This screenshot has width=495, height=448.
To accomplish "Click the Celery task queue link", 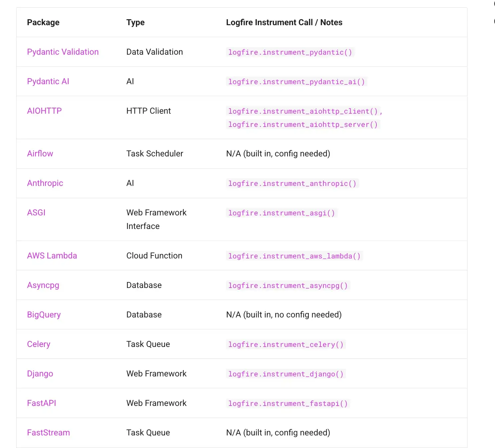I will click(39, 344).
